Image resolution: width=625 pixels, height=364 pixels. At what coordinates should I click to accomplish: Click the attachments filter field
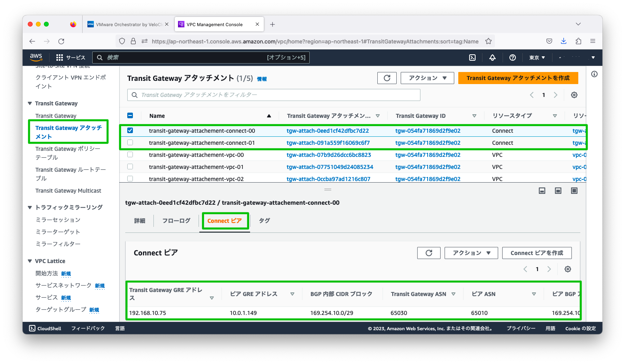[x=274, y=95]
